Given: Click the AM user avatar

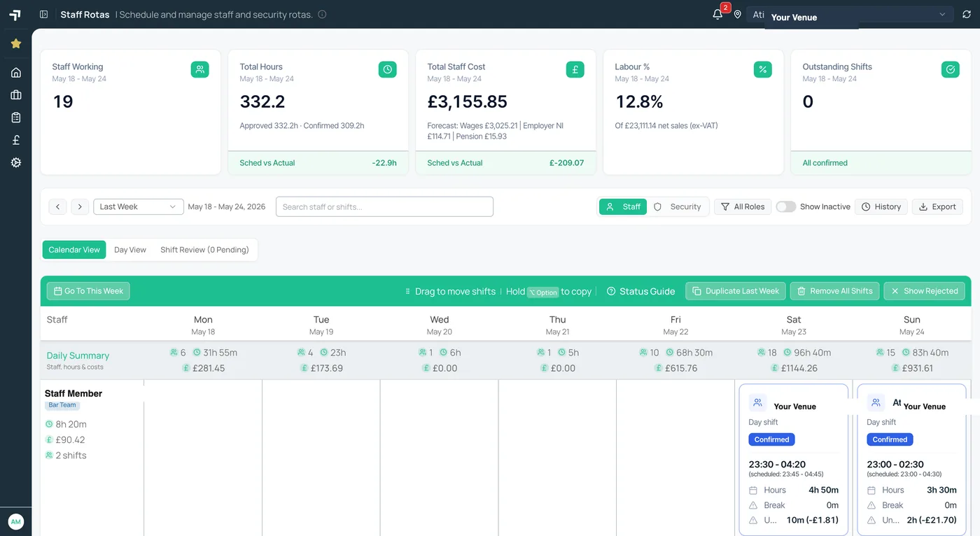Looking at the screenshot, I should 15,521.
